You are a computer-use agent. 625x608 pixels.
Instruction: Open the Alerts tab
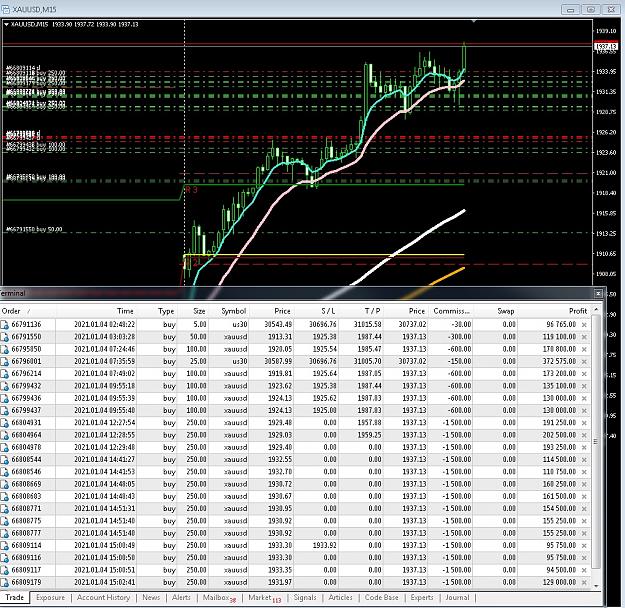[181, 598]
